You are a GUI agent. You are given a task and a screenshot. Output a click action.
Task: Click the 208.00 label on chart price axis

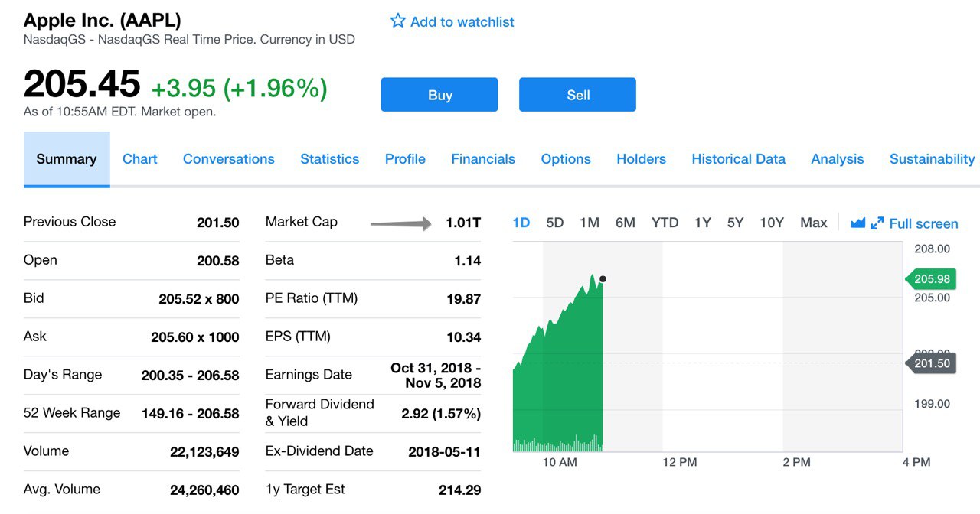point(932,249)
